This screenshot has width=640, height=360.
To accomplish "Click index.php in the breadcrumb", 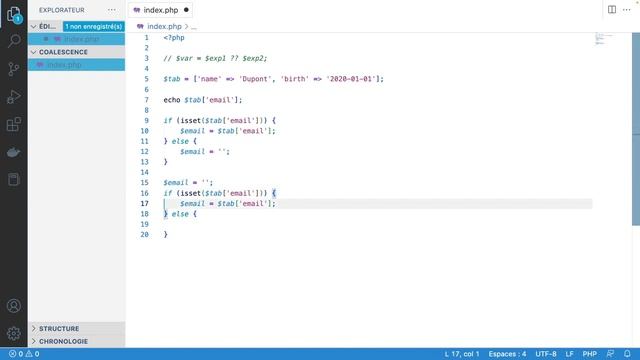I will click(164, 27).
